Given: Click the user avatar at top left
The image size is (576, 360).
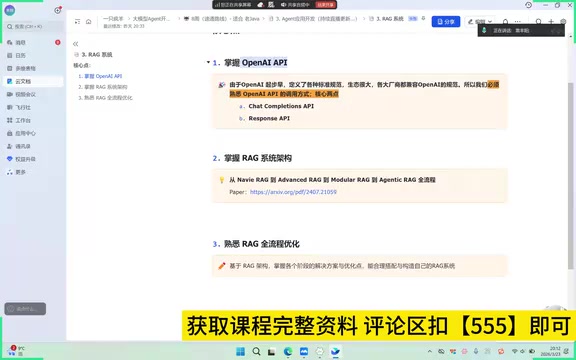Looking at the screenshot, I should (x=10, y=10).
